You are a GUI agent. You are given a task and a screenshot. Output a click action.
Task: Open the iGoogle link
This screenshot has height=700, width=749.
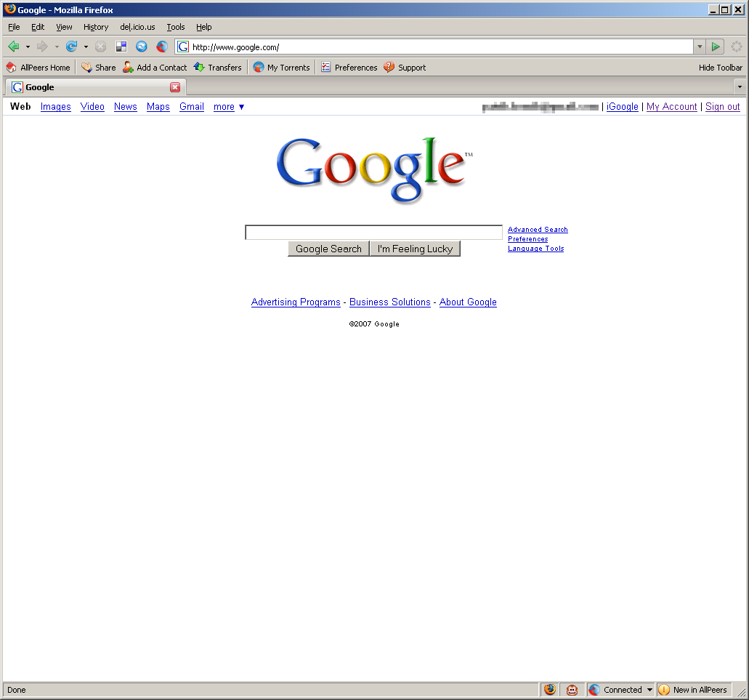tap(623, 107)
